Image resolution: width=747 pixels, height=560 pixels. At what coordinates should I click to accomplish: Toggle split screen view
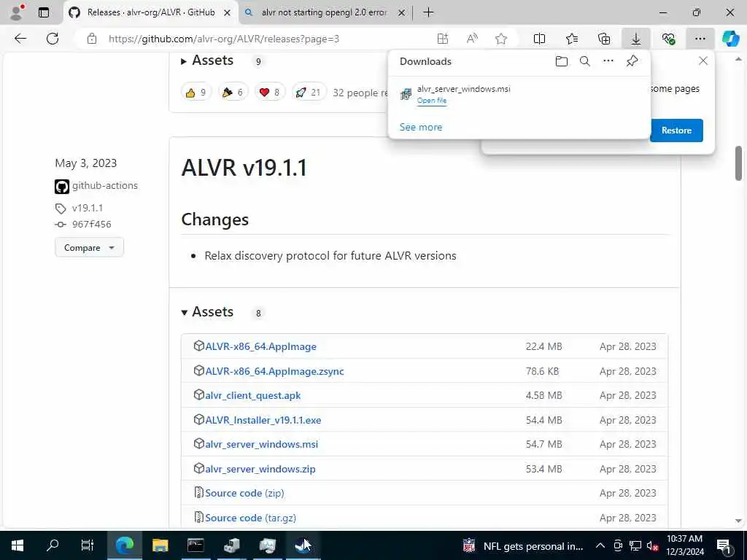click(x=539, y=39)
